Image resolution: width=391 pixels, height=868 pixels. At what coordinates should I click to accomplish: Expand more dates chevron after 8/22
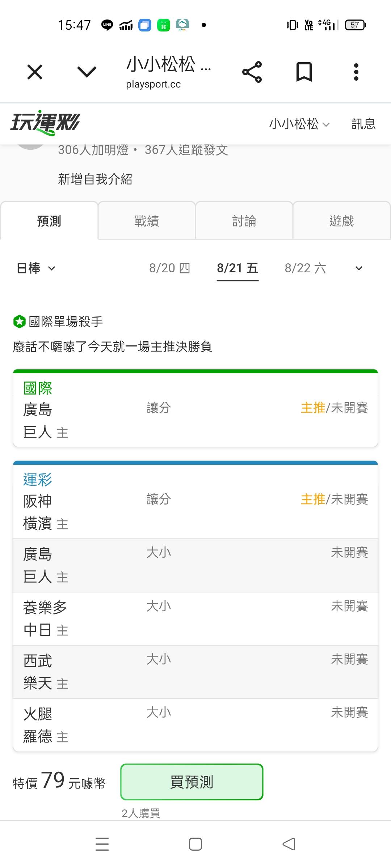coord(359,268)
